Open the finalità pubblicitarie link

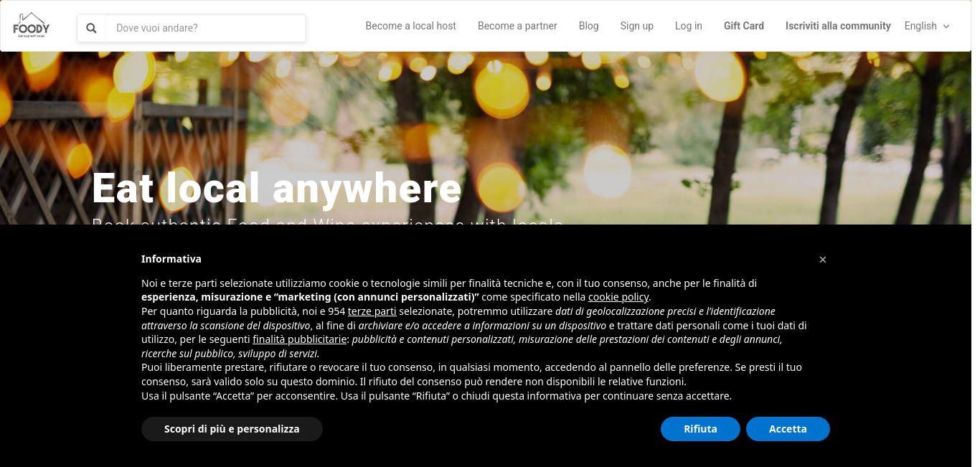point(300,339)
